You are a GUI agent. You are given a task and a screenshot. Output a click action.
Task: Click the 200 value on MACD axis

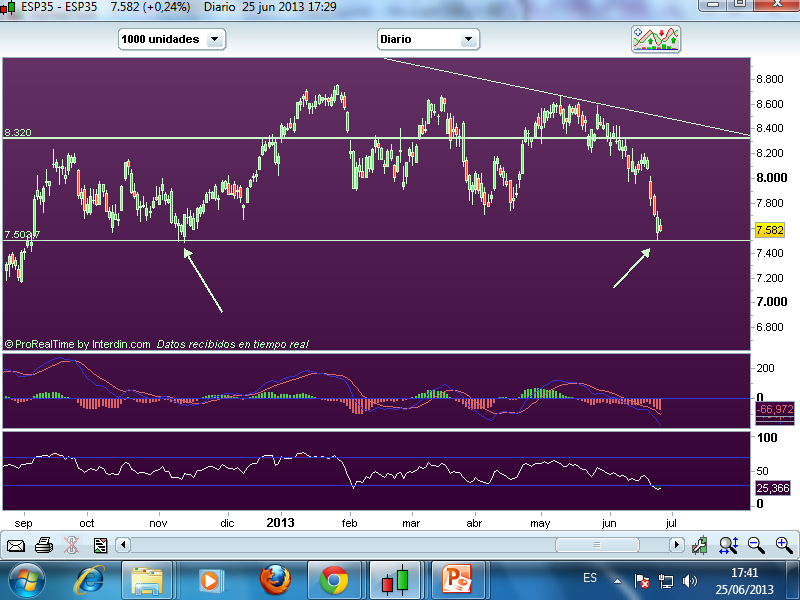click(765, 368)
